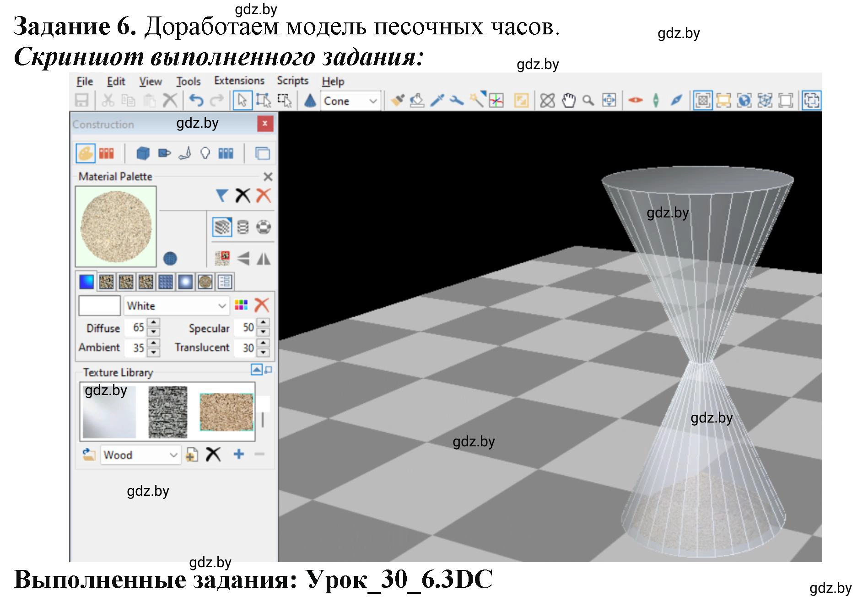Click the blue cube primitives icon
The width and height of the screenshot is (868, 613).
(143, 153)
